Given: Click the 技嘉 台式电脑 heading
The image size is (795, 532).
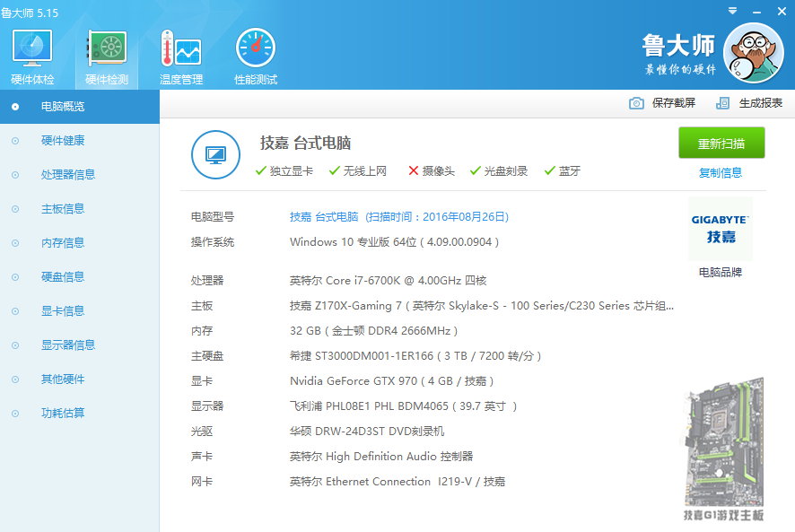Looking at the screenshot, I should tap(306, 143).
